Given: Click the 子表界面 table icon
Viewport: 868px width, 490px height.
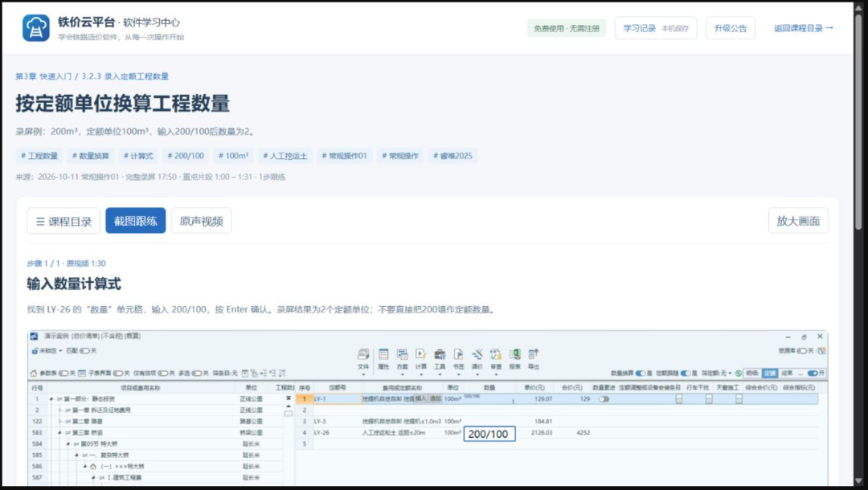Looking at the screenshot, I should (x=82, y=374).
